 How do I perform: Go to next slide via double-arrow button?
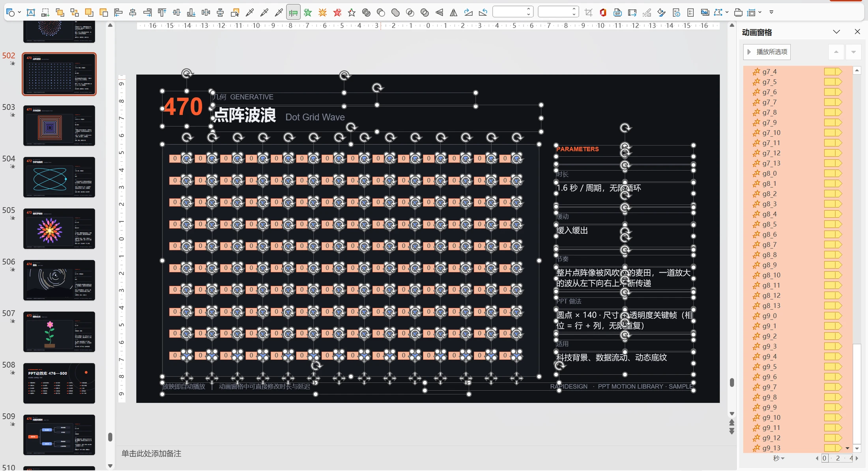point(731,432)
